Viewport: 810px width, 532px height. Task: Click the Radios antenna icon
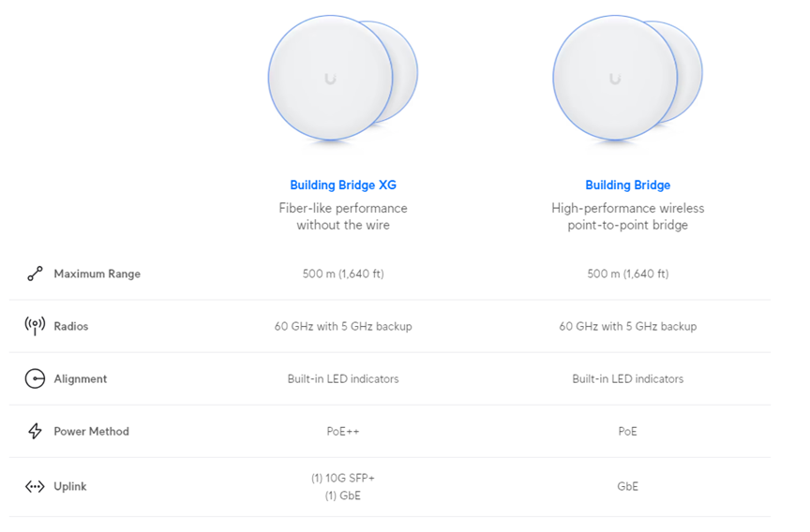tap(35, 326)
